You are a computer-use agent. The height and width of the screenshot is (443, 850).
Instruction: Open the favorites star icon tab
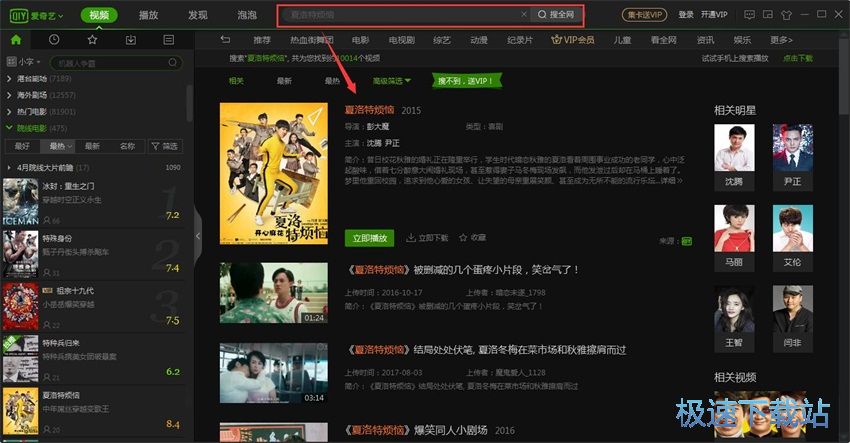click(92, 40)
